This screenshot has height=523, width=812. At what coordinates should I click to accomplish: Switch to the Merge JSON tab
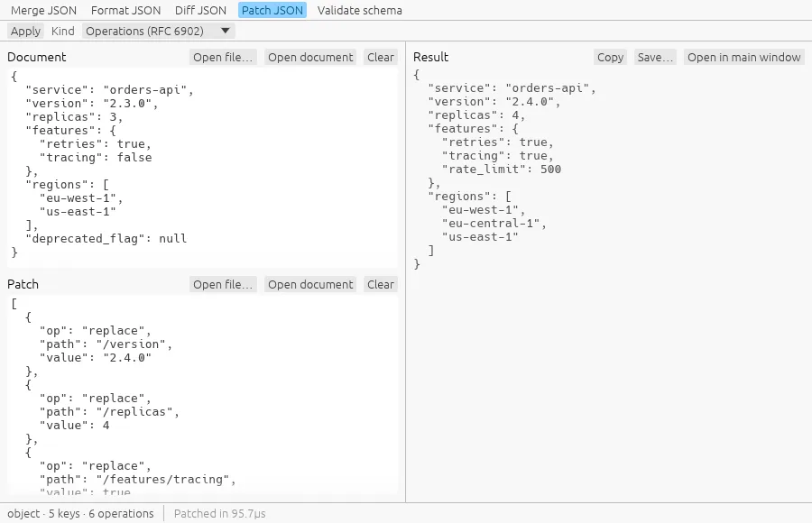point(43,10)
